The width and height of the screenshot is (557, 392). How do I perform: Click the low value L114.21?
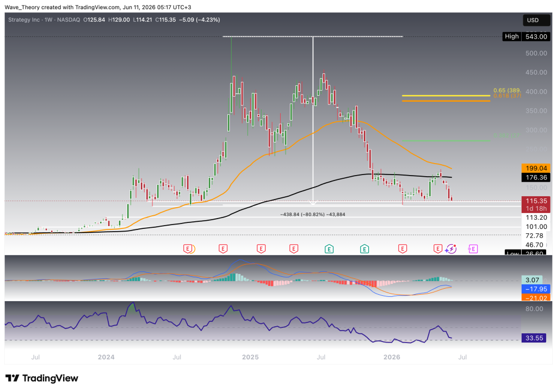143,20
